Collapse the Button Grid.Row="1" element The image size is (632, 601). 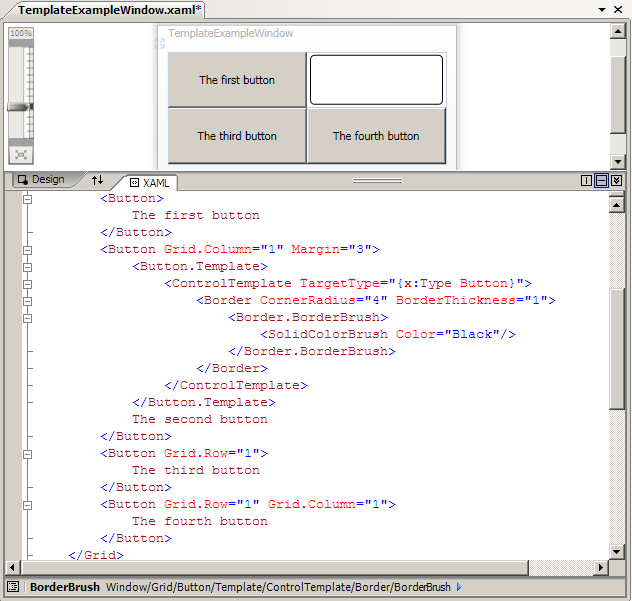click(x=27, y=454)
